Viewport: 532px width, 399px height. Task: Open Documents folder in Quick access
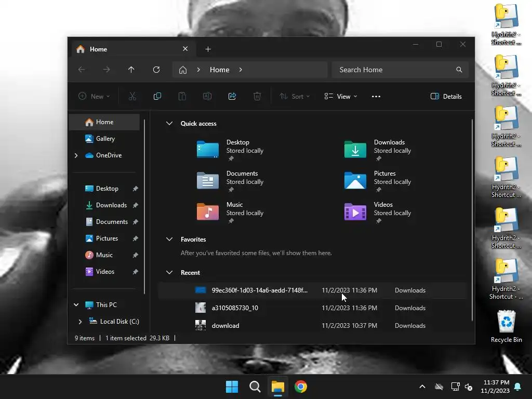point(230,181)
